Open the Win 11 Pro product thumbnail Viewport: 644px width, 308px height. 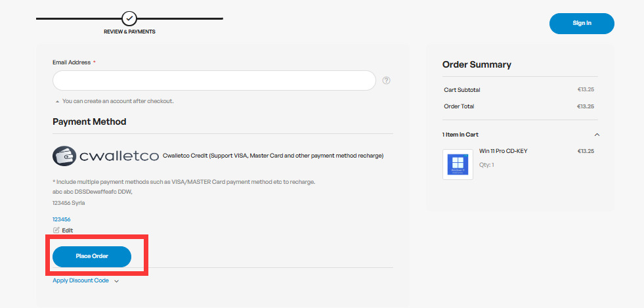tap(458, 164)
